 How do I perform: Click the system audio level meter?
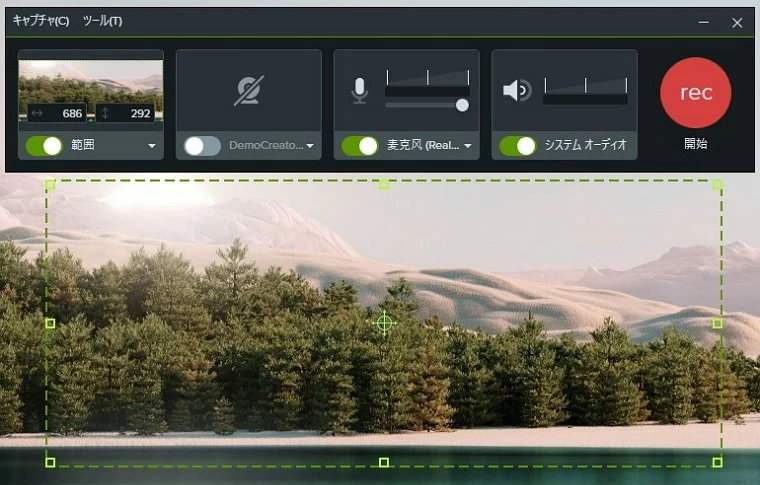[586, 91]
